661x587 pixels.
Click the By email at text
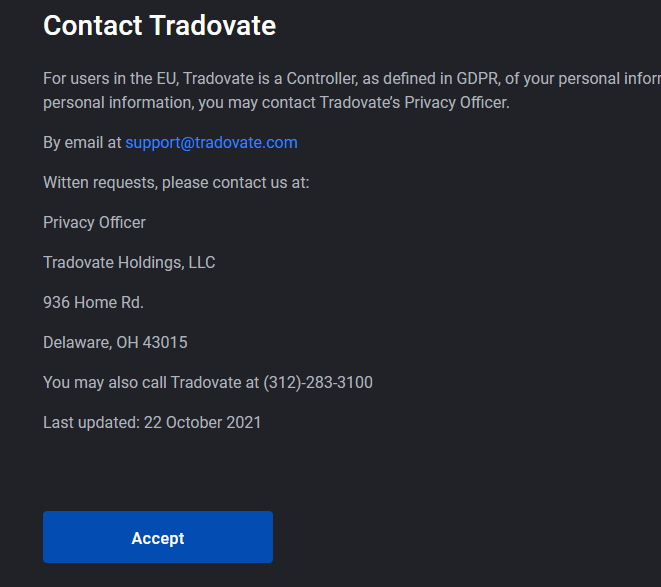coord(82,143)
